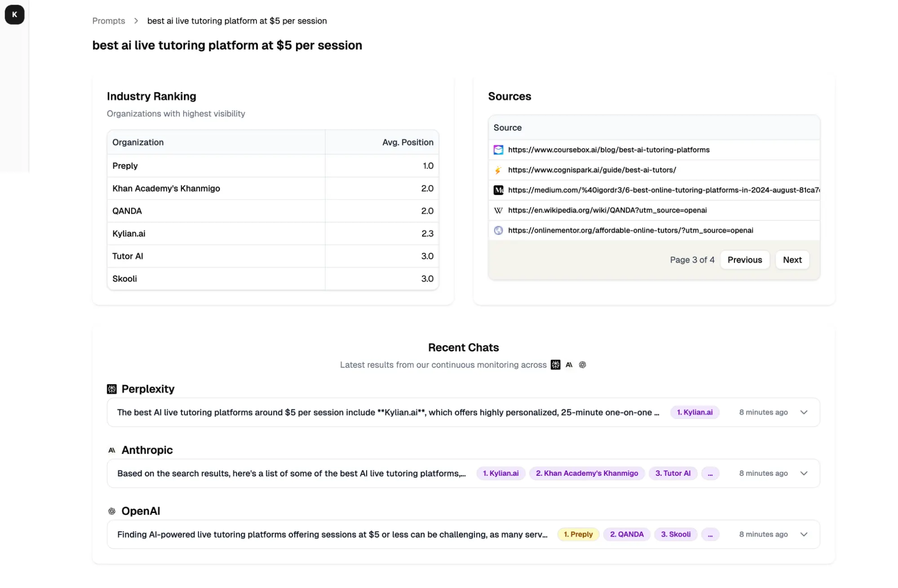Open the Prompts breadcrumb item
This screenshot has width=898, height=588.
(108, 21)
